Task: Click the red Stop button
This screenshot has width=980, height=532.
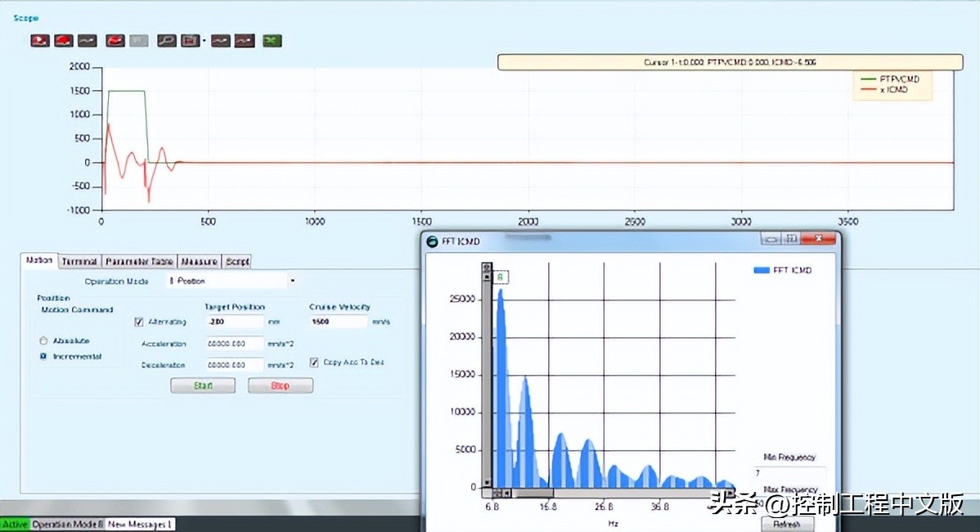Action: pos(280,385)
